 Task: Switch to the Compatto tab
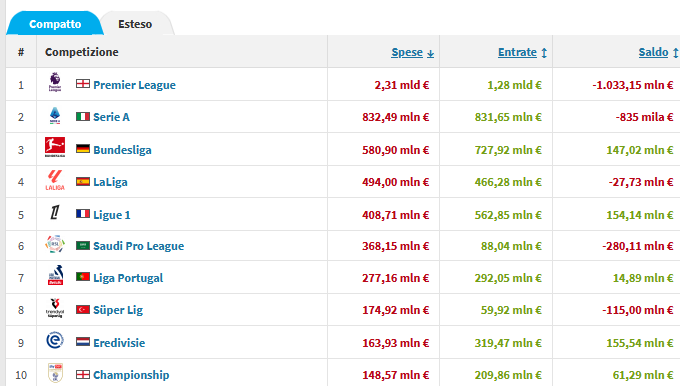pos(55,24)
